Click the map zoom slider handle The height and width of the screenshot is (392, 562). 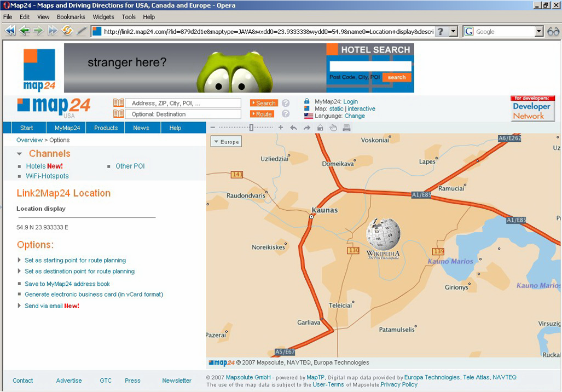pyautogui.click(x=251, y=128)
